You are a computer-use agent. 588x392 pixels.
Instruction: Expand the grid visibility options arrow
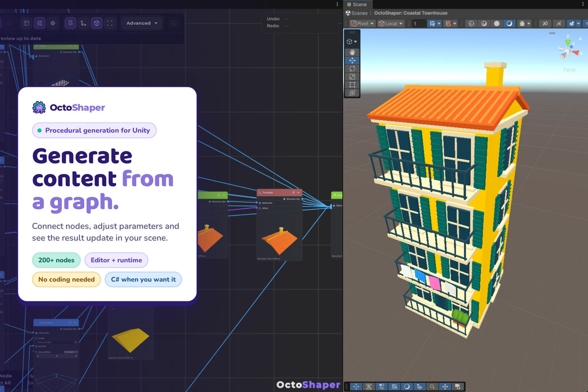[439, 24]
